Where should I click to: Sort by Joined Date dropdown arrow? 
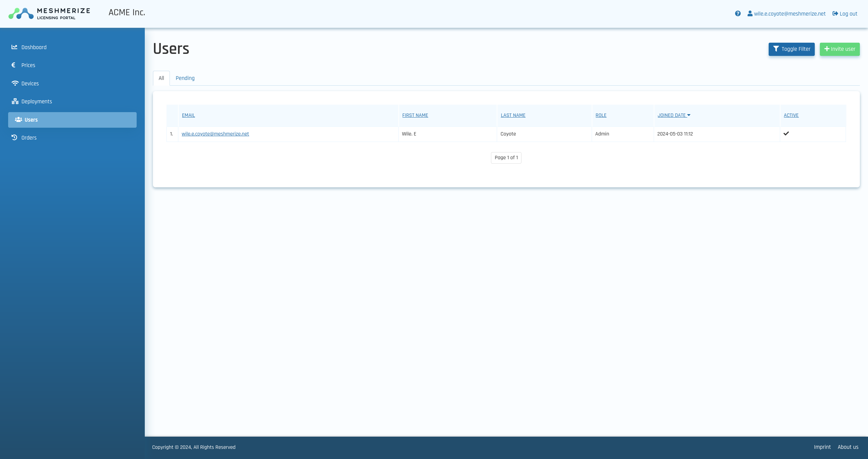pyautogui.click(x=689, y=115)
